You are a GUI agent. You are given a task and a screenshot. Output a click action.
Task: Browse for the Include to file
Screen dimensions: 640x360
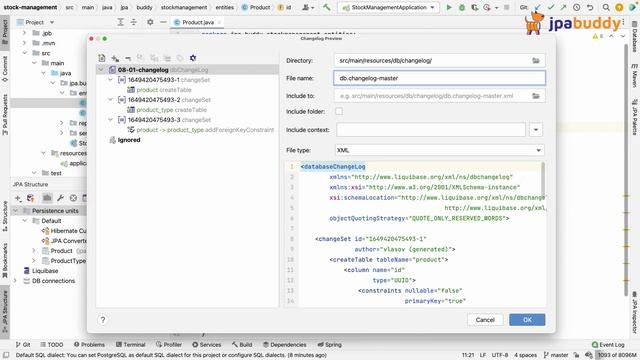pyautogui.click(x=536, y=96)
